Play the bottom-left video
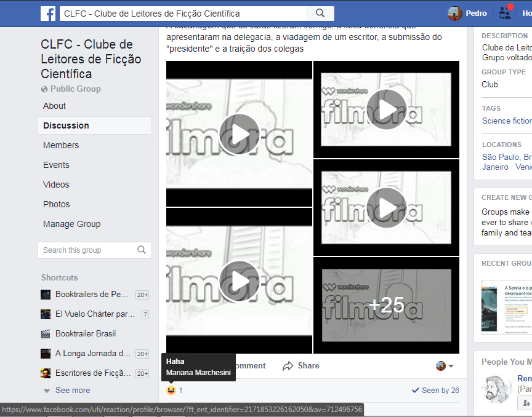 (239, 280)
